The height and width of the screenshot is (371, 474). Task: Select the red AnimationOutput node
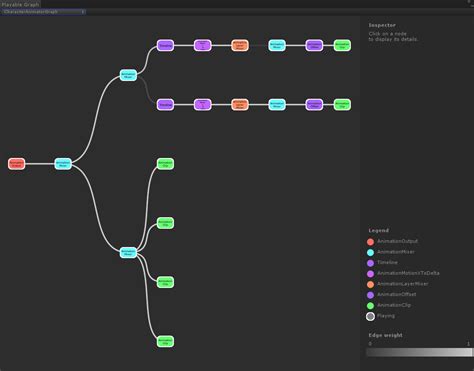click(16, 164)
